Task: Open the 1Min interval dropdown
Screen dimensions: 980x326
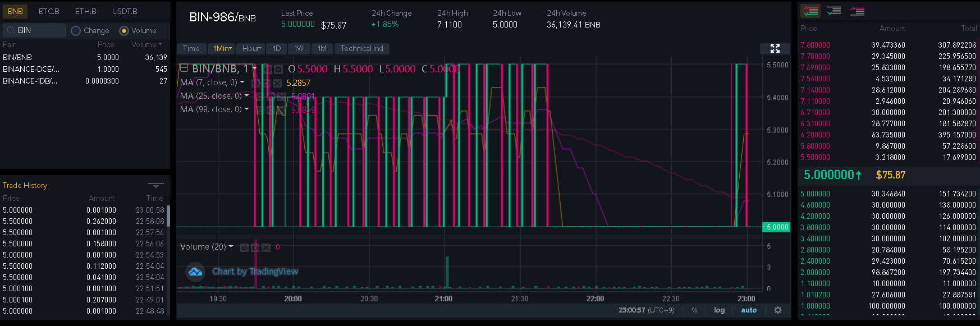Action: [x=222, y=49]
